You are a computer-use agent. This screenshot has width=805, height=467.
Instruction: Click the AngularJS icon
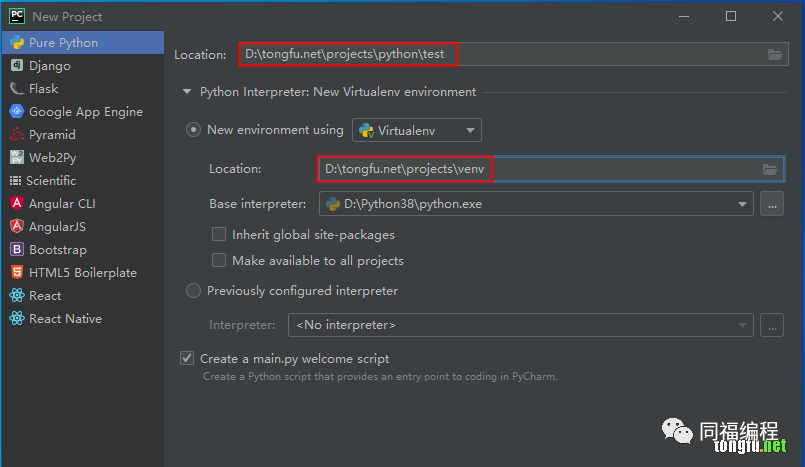click(17, 226)
